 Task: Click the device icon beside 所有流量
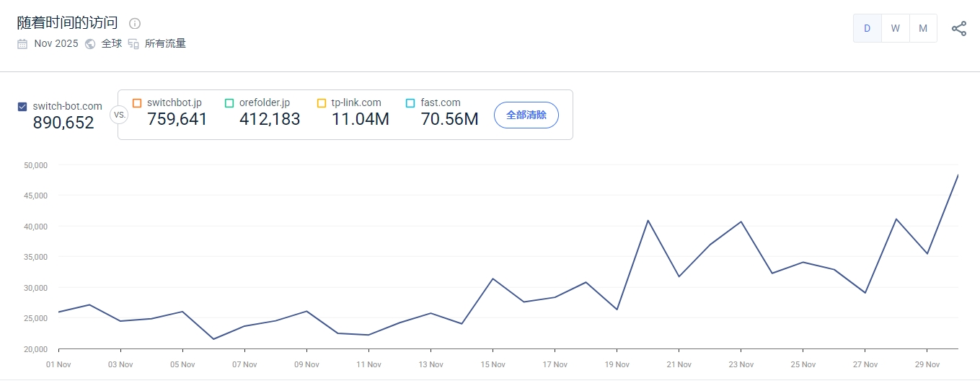(133, 43)
